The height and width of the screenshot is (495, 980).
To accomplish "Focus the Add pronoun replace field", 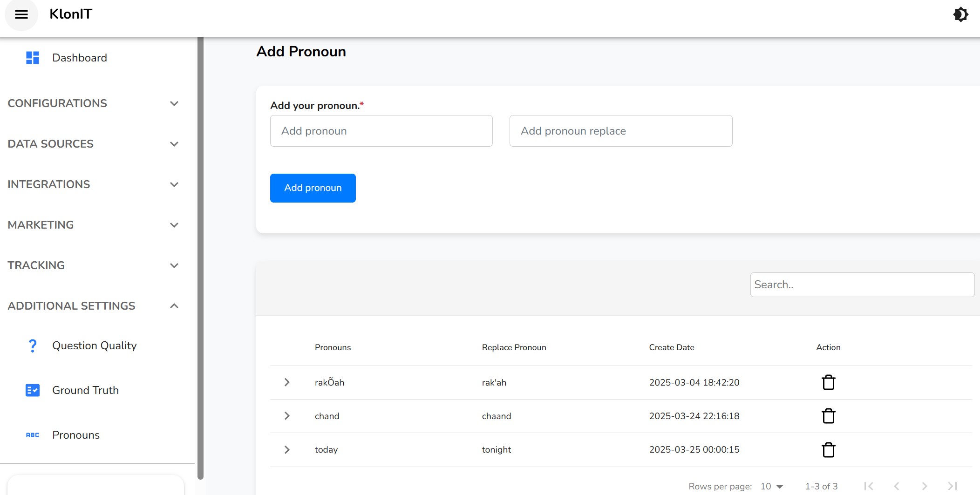I will pyautogui.click(x=620, y=131).
